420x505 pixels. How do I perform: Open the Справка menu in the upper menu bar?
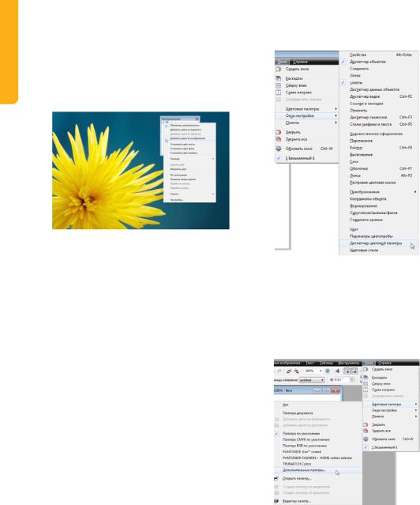[x=300, y=62]
